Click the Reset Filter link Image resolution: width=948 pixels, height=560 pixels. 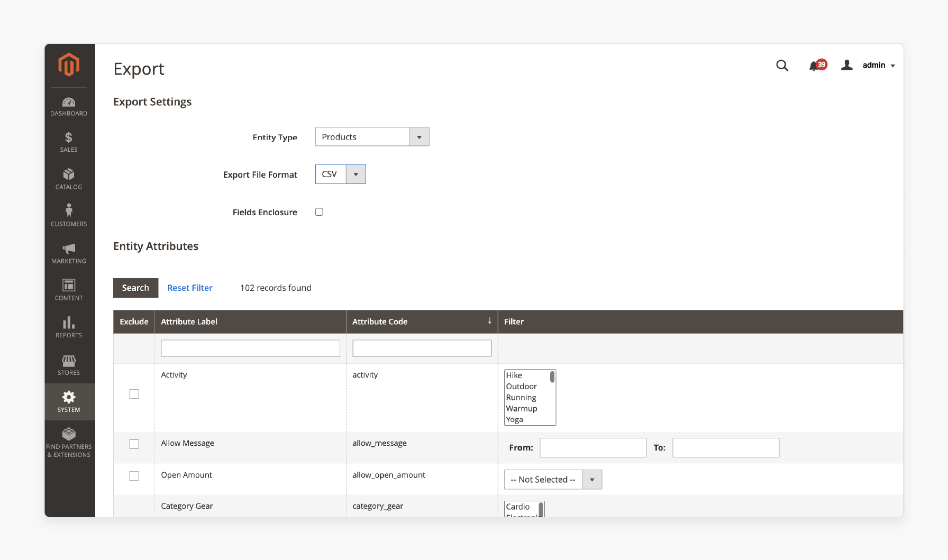[x=190, y=288]
